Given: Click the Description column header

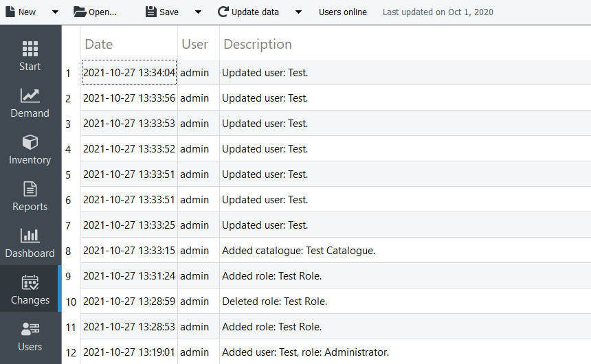Looking at the screenshot, I should [258, 44].
